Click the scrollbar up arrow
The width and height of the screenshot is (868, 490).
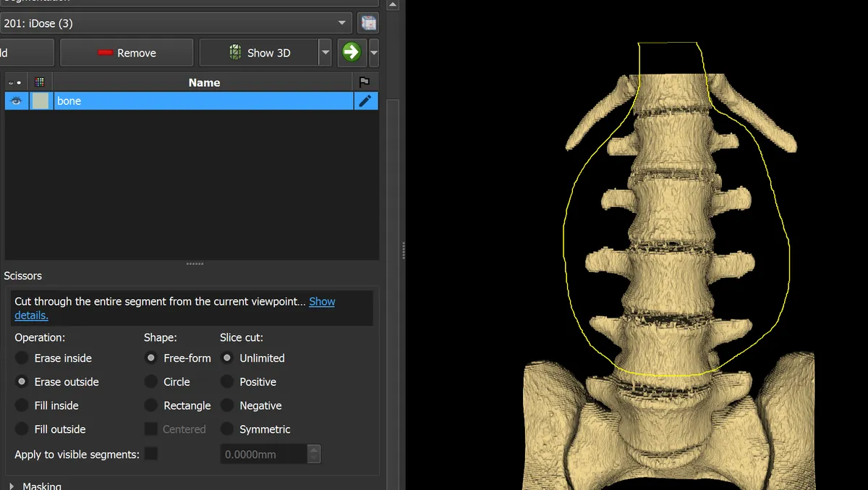pyautogui.click(x=393, y=4)
